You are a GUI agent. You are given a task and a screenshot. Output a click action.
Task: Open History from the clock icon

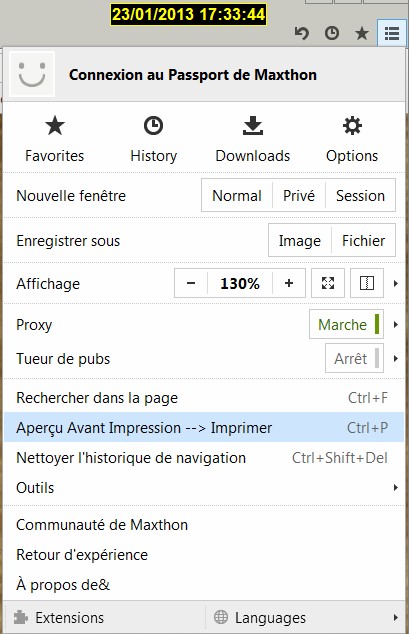pyautogui.click(x=154, y=126)
